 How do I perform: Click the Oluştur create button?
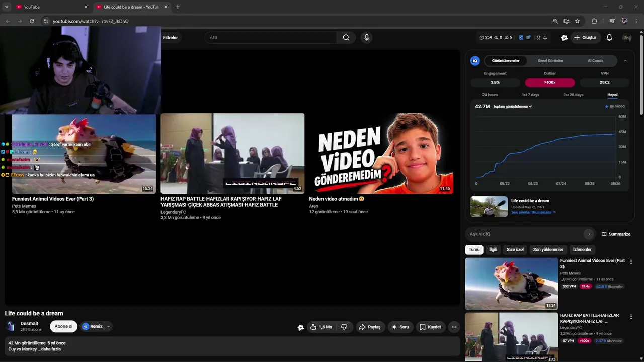point(585,37)
